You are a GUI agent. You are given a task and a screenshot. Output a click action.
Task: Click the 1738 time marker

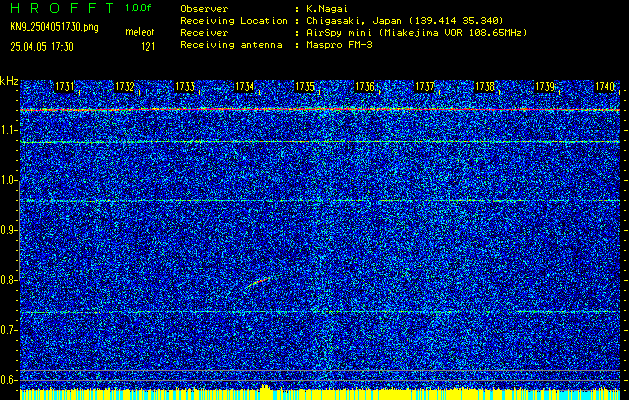coord(485,87)
